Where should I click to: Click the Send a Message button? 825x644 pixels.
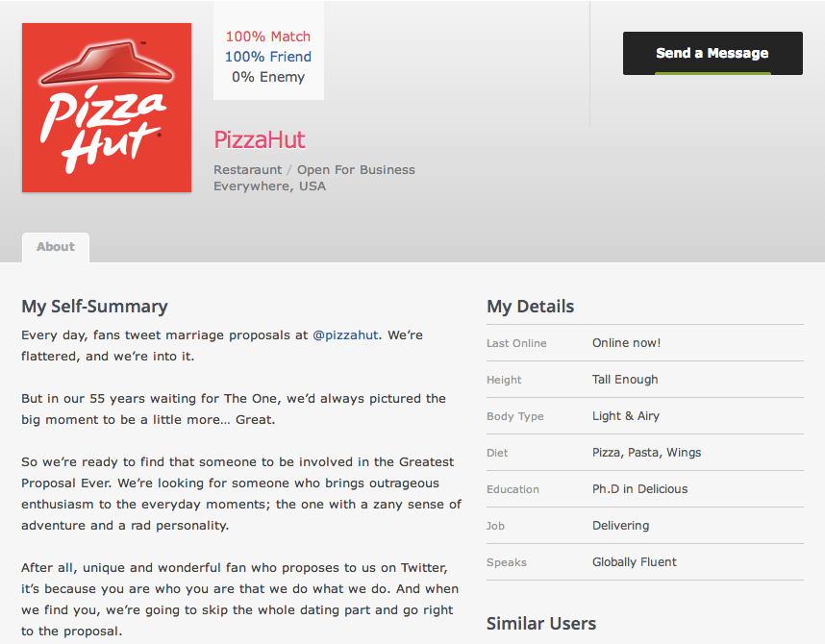(x=712, y=53)
